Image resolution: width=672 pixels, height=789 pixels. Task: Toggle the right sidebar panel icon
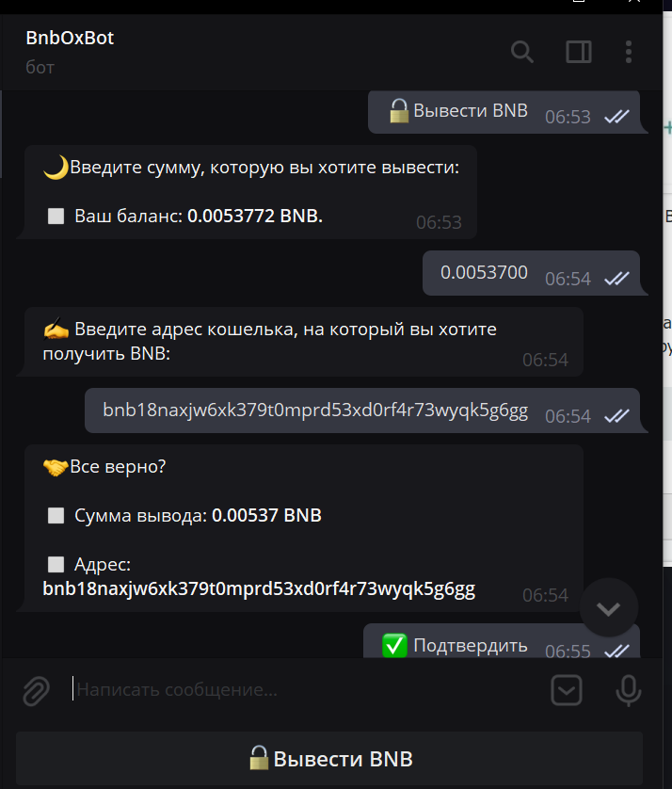pyautogui.click(x=578, y=52)
